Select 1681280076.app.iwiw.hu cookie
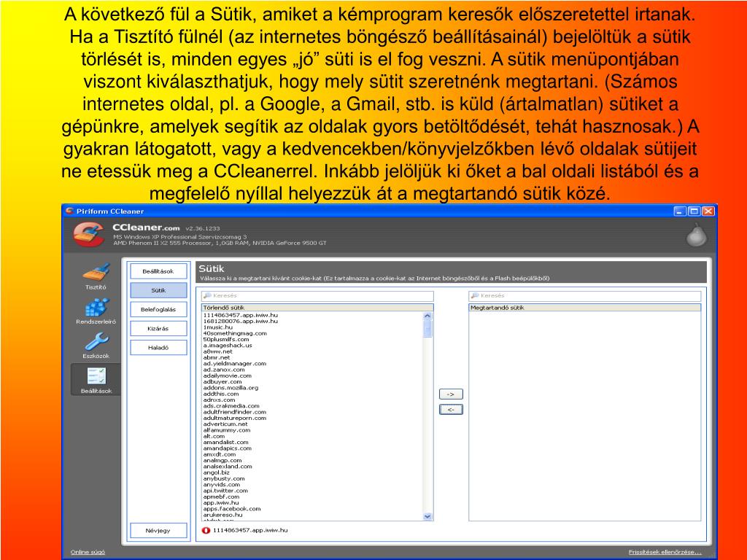Screen dimensions: 747x560 click(x=240, y=322)
